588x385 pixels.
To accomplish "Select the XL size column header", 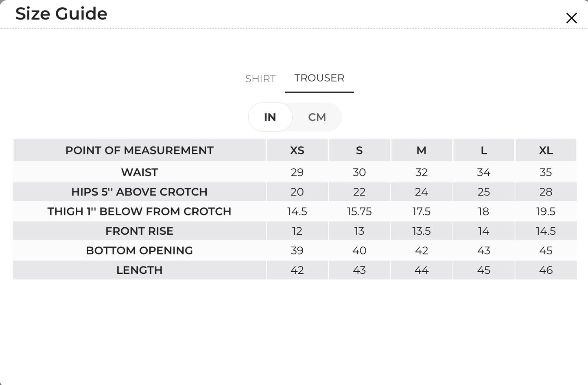I will (x=546, y=150).
